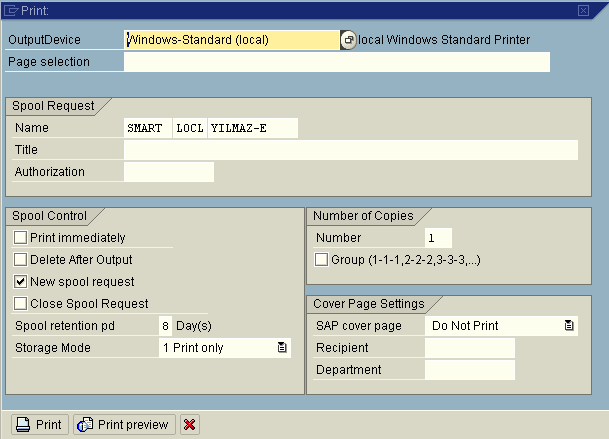Click the 'Spool retention pd' label
The height and width of the screenshot is (439, 609).
(65, 326)
